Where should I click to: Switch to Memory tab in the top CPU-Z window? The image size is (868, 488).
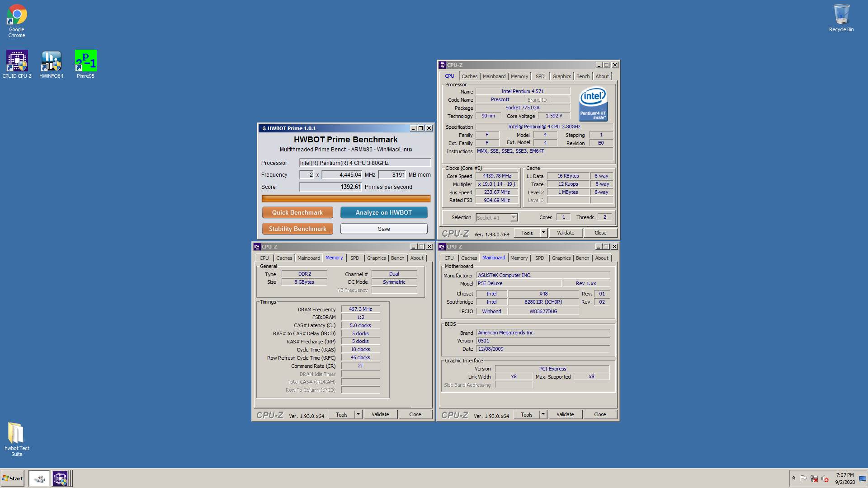coord(519,76)
